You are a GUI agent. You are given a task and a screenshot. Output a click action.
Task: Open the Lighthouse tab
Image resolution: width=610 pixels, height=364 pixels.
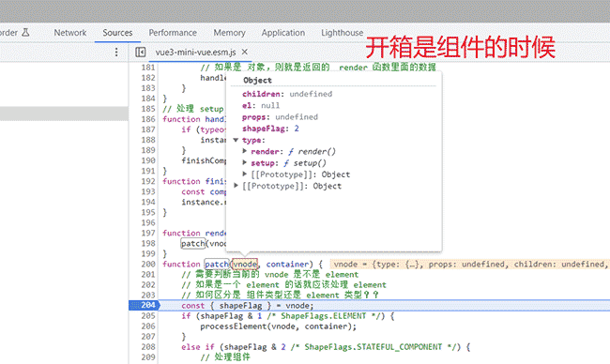click(x=342, y=33)
